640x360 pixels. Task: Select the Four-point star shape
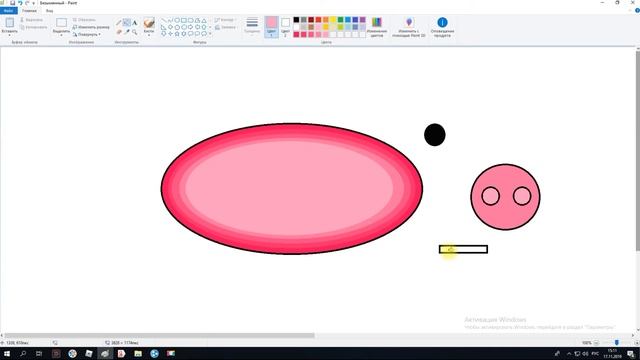tap(170, 34)
